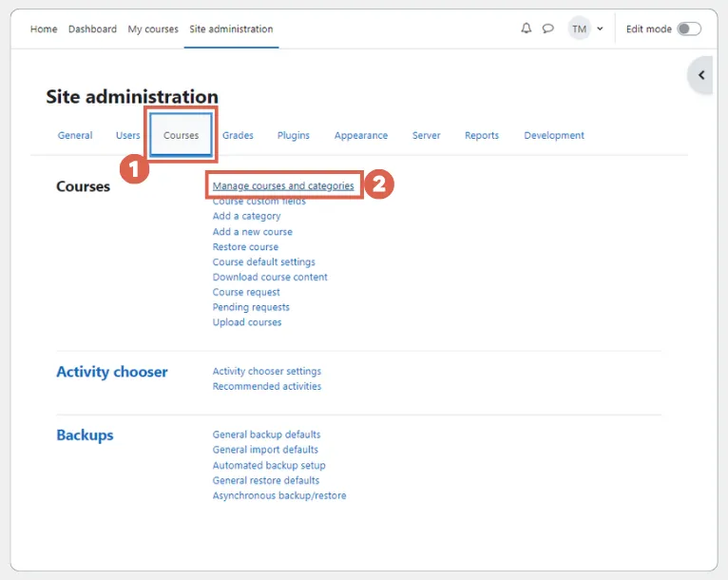728x580 pixels.
Task: Open Course default settings link
Action: (x=263, y=261)
